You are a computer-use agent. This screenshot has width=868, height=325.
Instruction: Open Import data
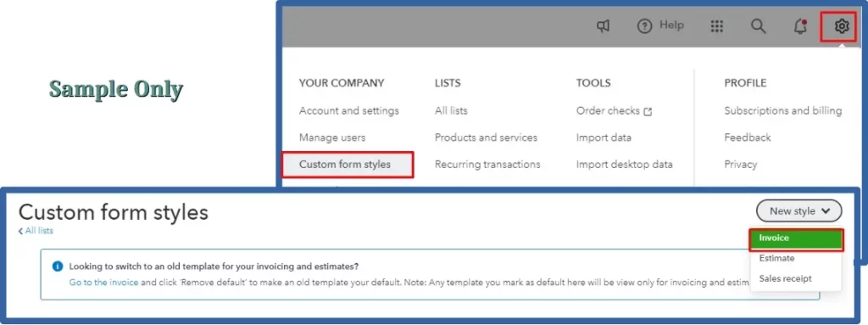tap(604, 137)
